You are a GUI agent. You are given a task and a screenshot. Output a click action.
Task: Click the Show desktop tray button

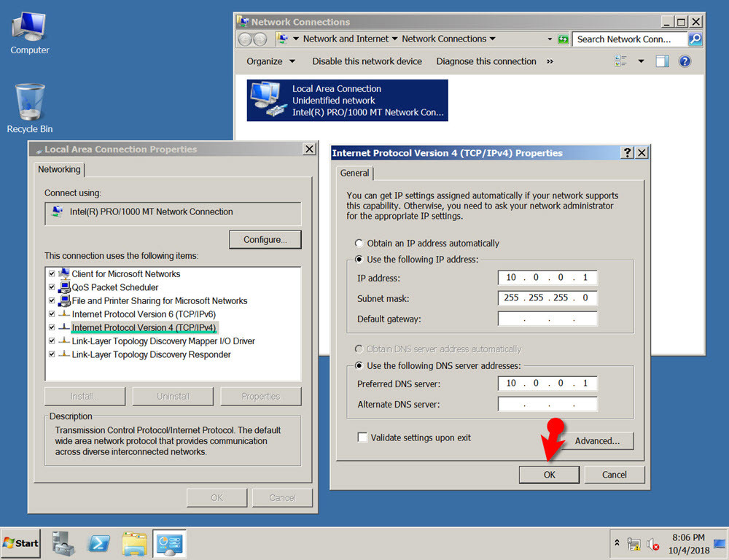[721, 544]
